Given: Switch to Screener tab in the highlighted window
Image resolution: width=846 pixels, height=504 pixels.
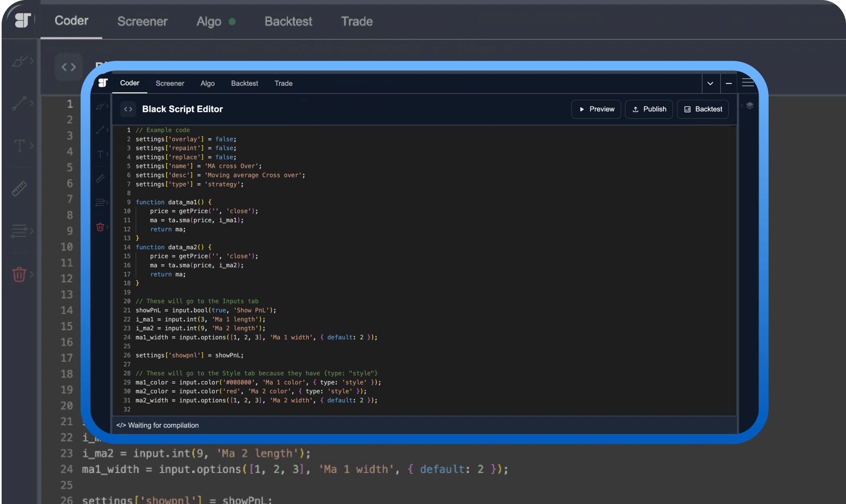Looking at the screenshot, I should pos(170,83).
